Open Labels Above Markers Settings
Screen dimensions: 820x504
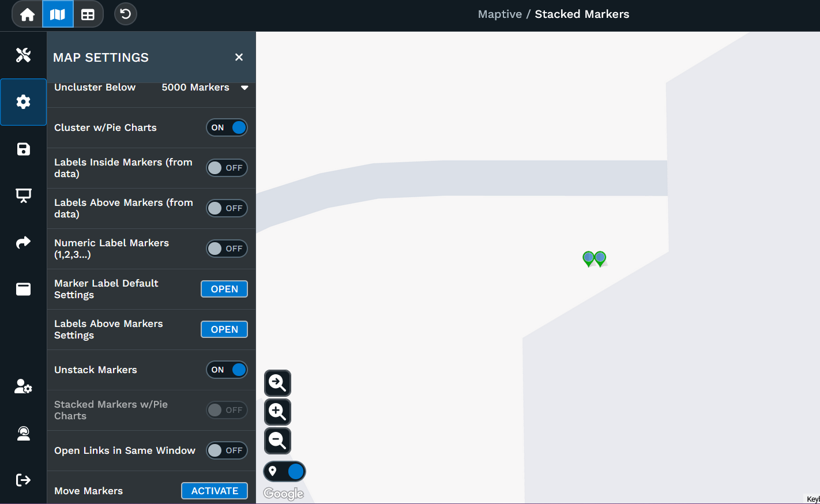224,329
